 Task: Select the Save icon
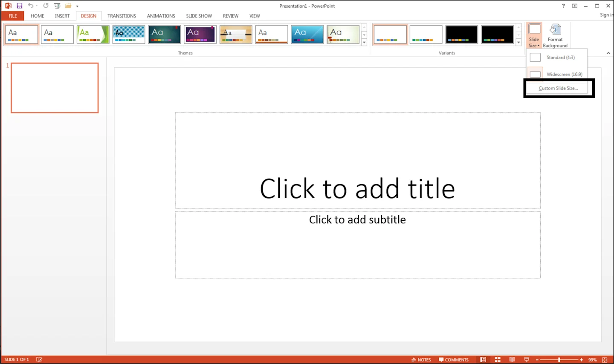[19, 6]
